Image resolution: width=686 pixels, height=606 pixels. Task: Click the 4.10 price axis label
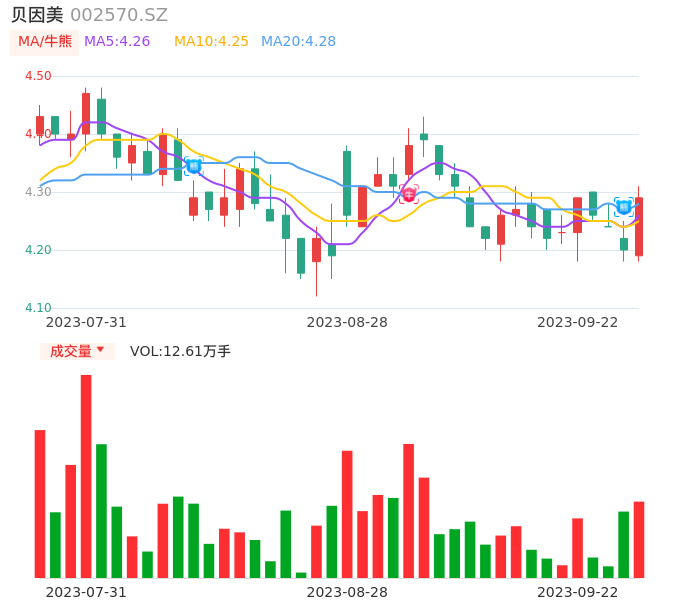tap(38, 308)
